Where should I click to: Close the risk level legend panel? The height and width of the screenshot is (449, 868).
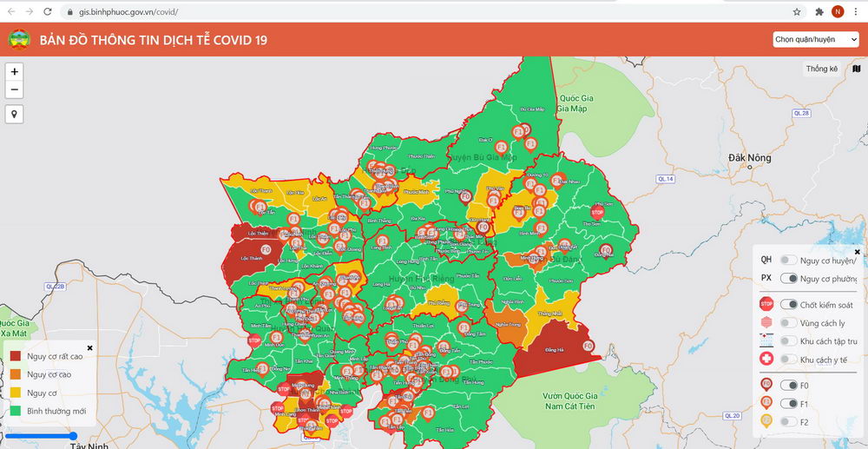(89, 347)
